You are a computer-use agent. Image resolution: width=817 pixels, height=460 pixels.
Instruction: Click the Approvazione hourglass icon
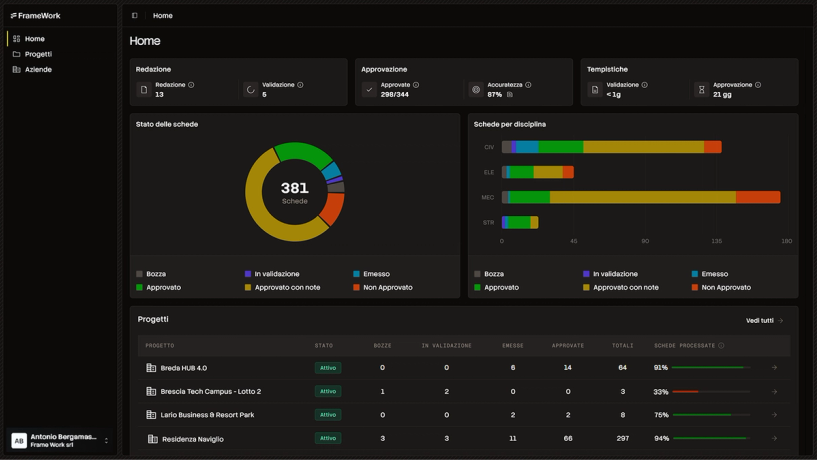tap(701, 90)
